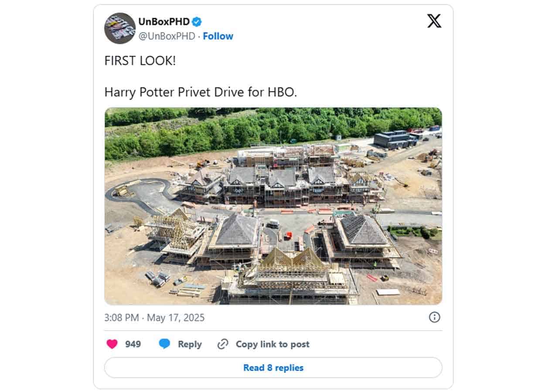The width and height of the screenshot is (545, 392).
Task: Click the 949 likes count
Action: 133,344
